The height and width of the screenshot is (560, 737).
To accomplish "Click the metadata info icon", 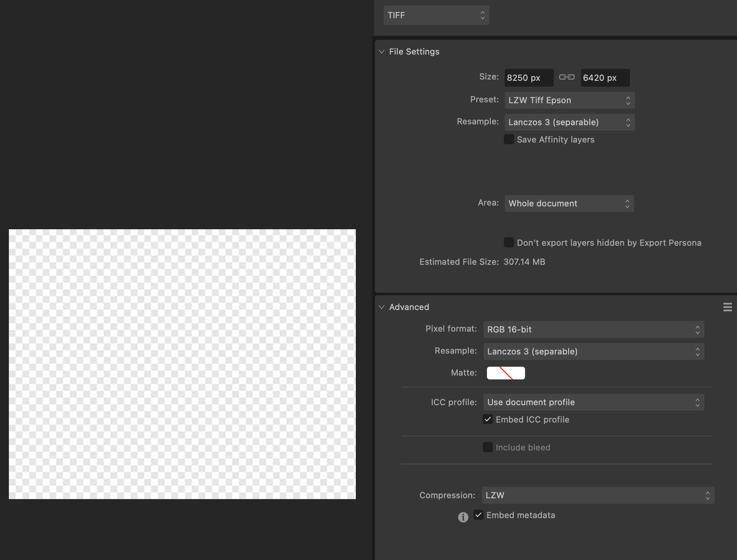I will (x=463, y=517).
